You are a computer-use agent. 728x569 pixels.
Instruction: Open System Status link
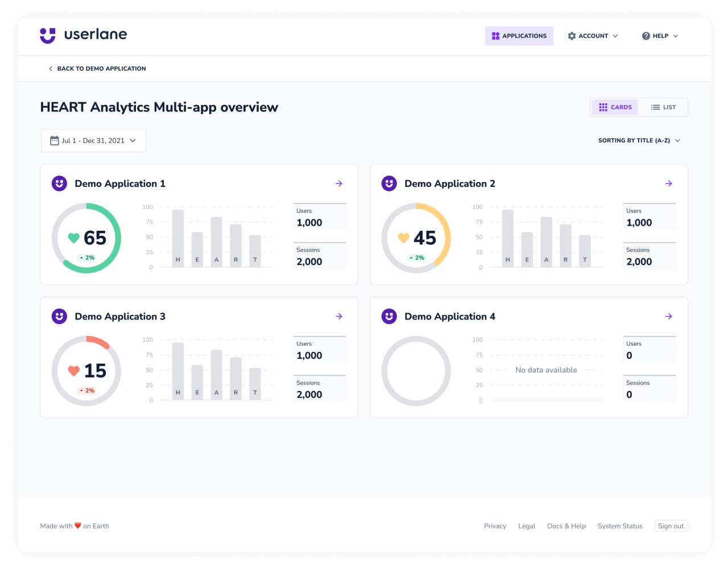pos(620,526)
